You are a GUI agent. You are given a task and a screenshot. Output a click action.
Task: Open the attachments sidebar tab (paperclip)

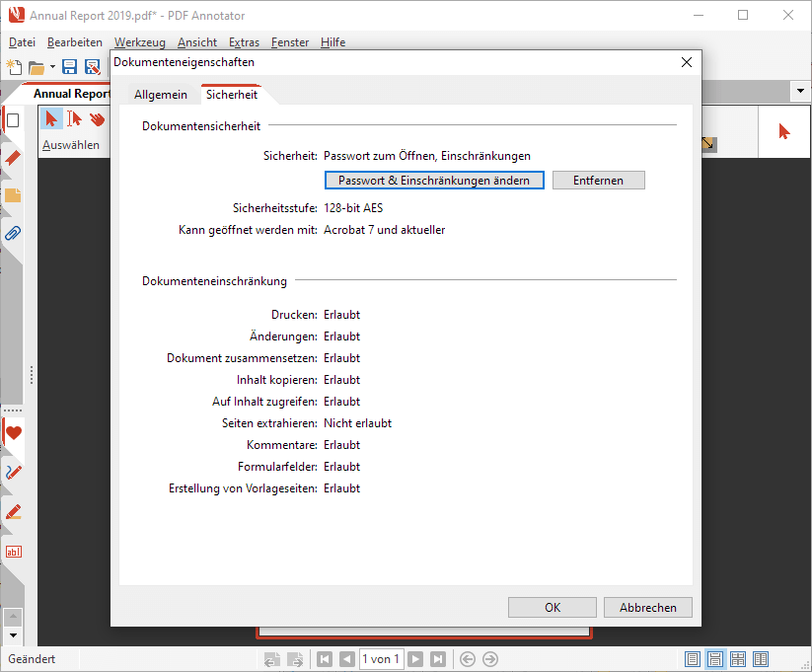pos(13,234)
